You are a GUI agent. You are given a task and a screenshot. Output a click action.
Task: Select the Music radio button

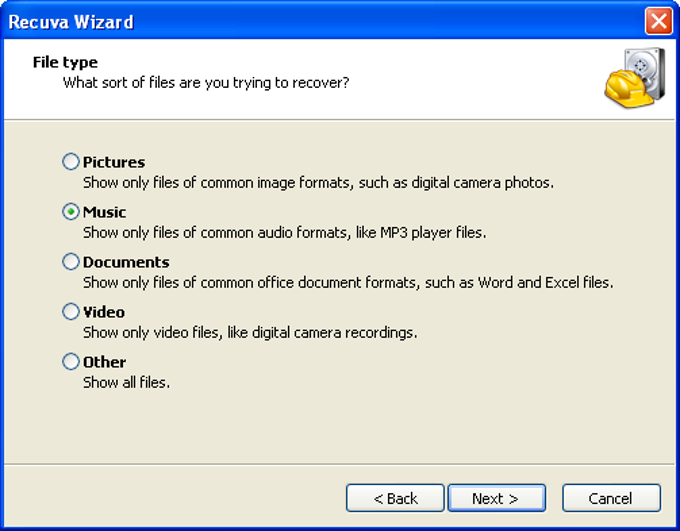point(71,212)
